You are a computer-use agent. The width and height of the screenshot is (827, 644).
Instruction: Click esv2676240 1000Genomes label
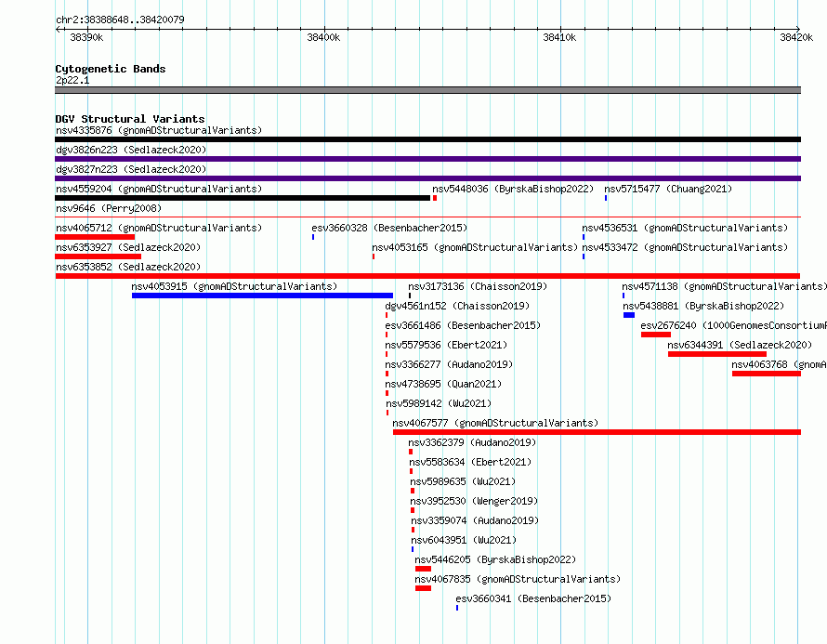(733, 325)
